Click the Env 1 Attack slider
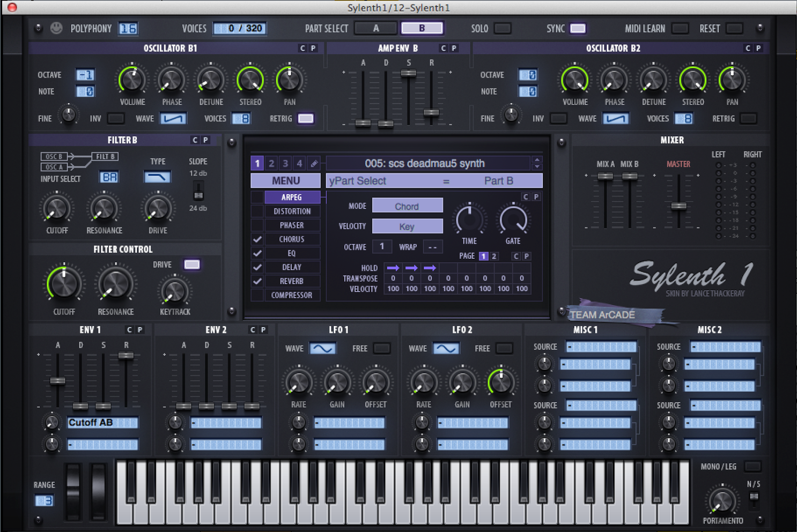The image size is (797, 532). (58, 381)
